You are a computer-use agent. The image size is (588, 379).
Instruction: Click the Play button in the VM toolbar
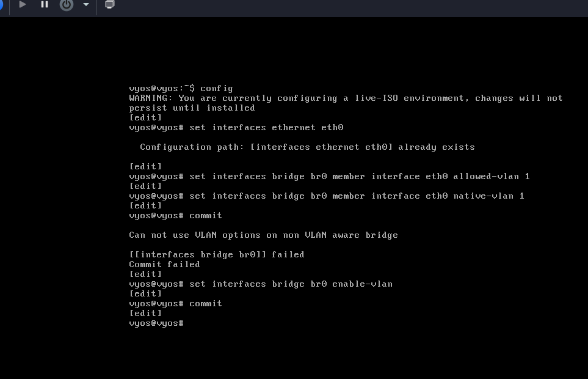click(23, 5)
